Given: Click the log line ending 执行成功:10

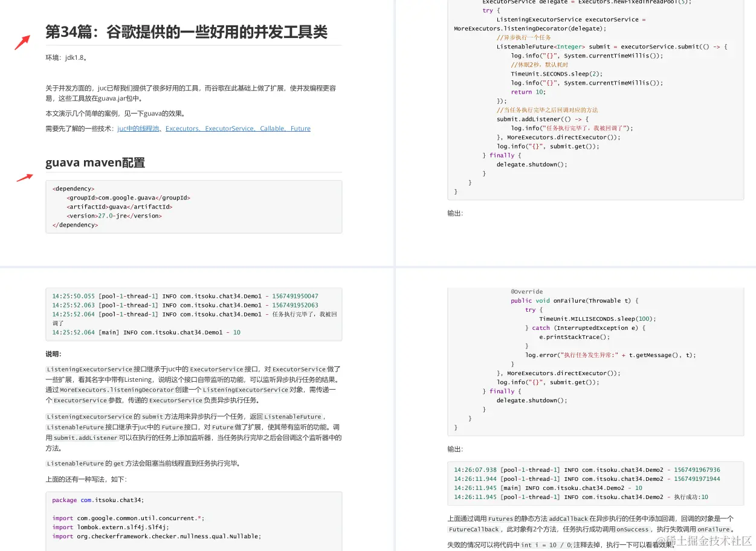Looking at the screenshot, I should coord(581,497).
